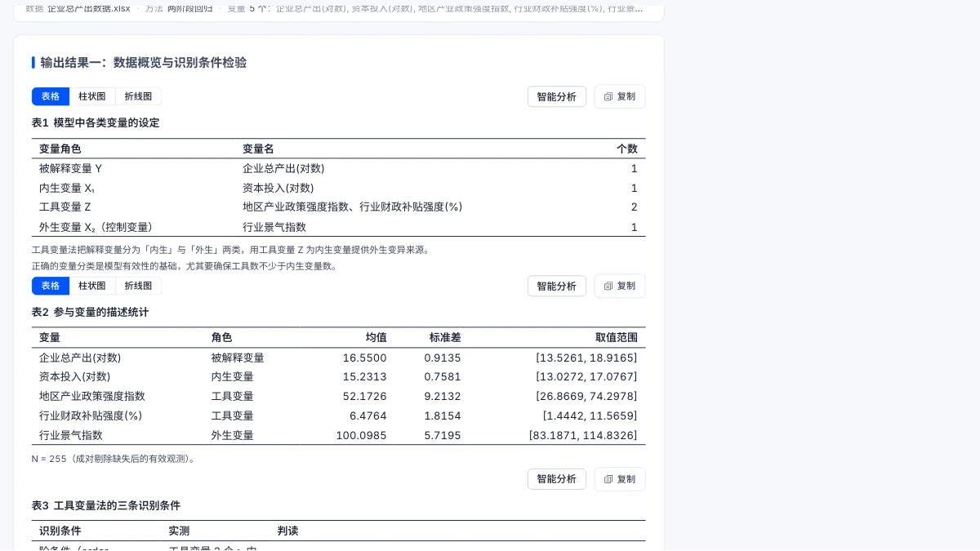Click 复制 button for 表2
The width and height of the screenshot is (980, 551).
point(620,286)
